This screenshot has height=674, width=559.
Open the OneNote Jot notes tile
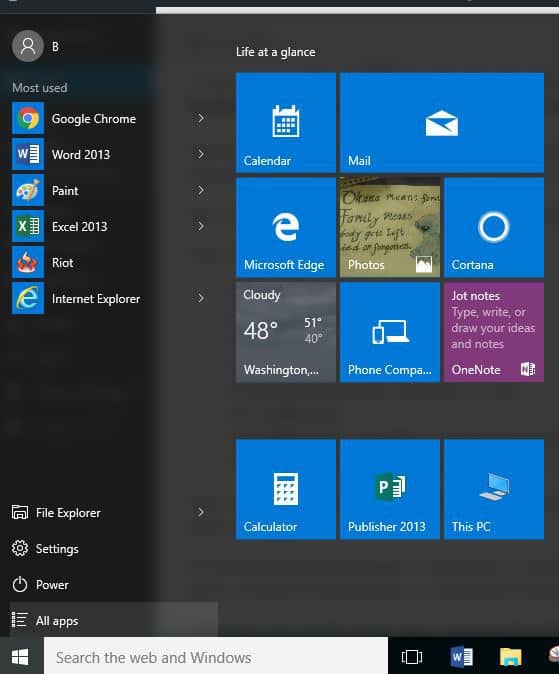tap(494, 332)
